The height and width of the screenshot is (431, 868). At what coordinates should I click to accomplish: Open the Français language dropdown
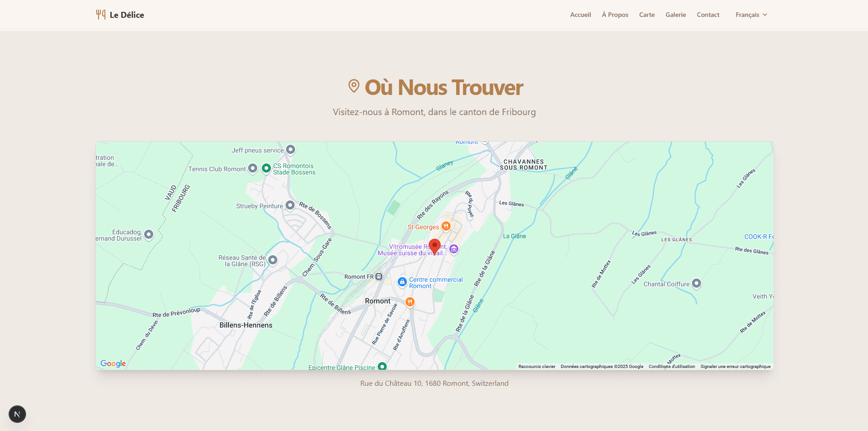[751, 15]
